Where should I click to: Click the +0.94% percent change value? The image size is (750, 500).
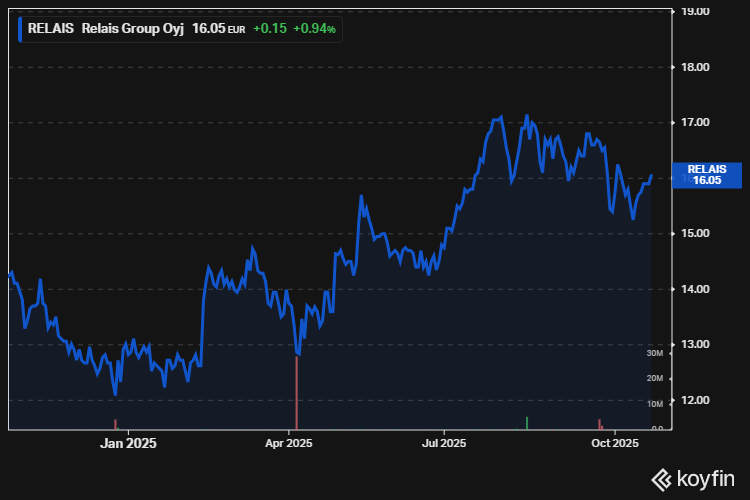pos(314,29)
